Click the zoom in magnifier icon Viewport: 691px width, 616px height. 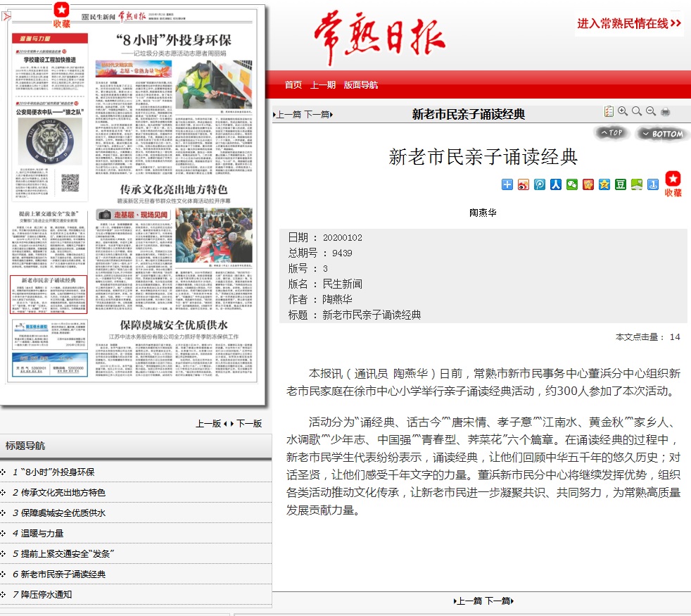point(623,111)
